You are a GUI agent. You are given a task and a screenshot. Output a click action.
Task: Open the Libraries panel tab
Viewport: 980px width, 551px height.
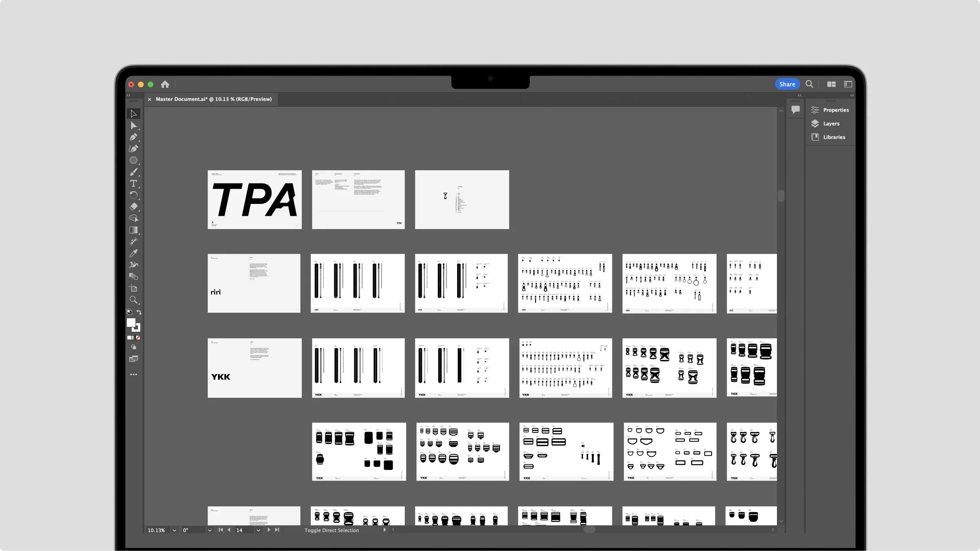coord(833,137)
